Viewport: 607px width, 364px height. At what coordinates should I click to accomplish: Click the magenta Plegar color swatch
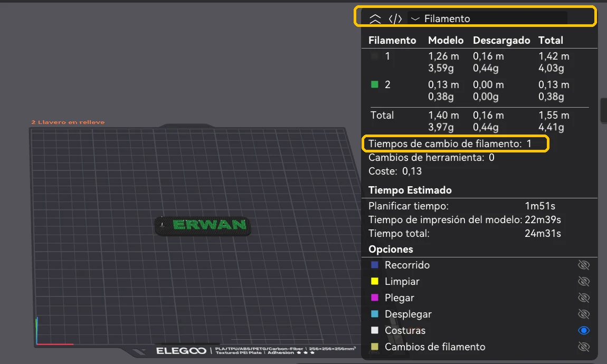click(x=374, y=298)
